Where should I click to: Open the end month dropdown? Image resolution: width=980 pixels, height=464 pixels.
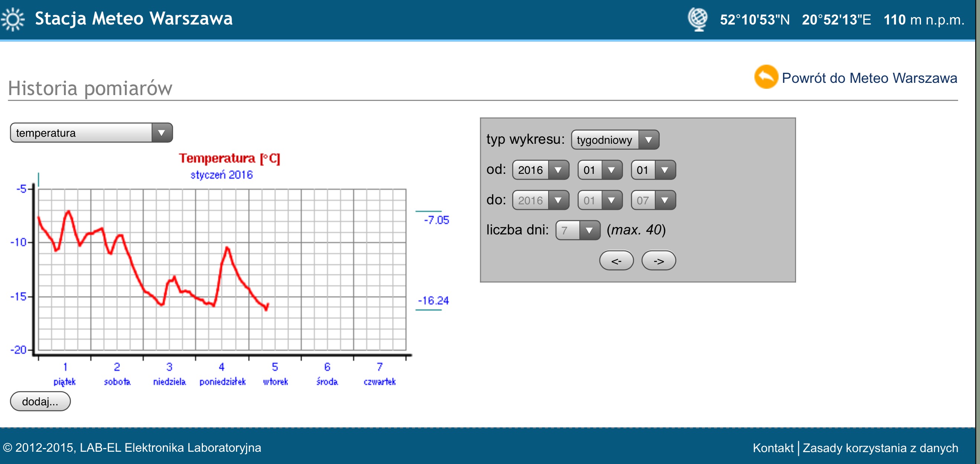point(599,200)
